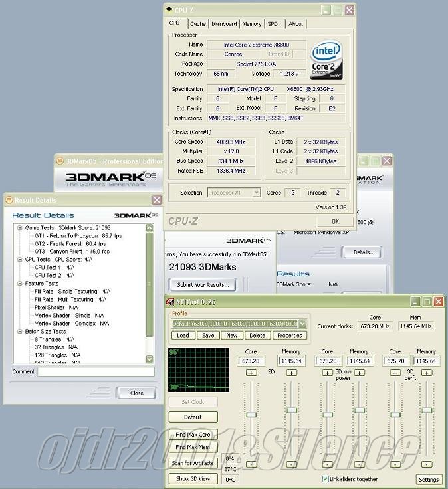The width and height of the screenshot is (448, 489).
Task: Click the Result Details title bar icon
Action: pos(9,200)
